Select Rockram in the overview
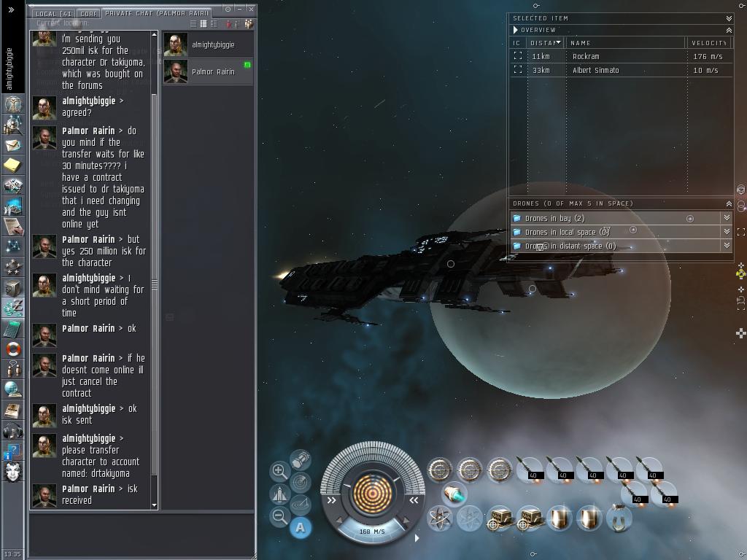This screenshot has width=747, height=560. tap(622, 56)
